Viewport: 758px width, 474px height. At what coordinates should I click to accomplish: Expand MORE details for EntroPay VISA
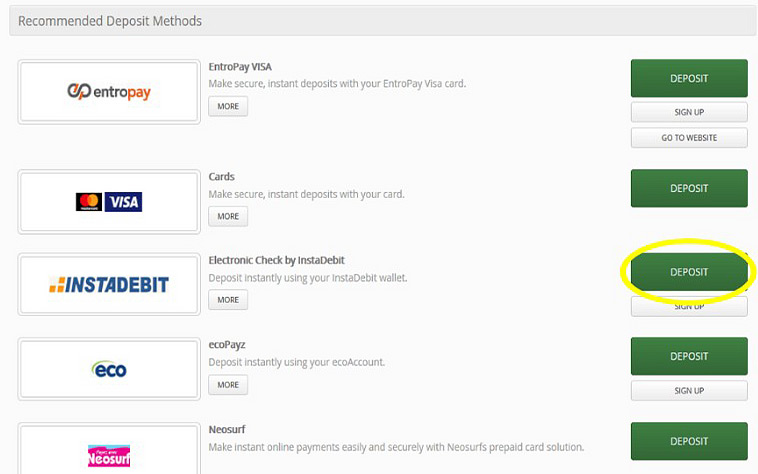(228, 106)
